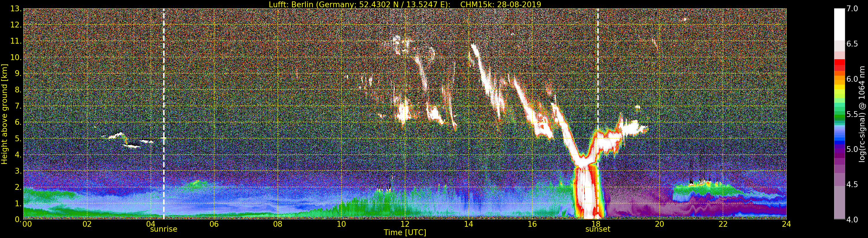Click the y-axis tick label '13.'
This screenshot has width=868, height=238.
(16, 9)
